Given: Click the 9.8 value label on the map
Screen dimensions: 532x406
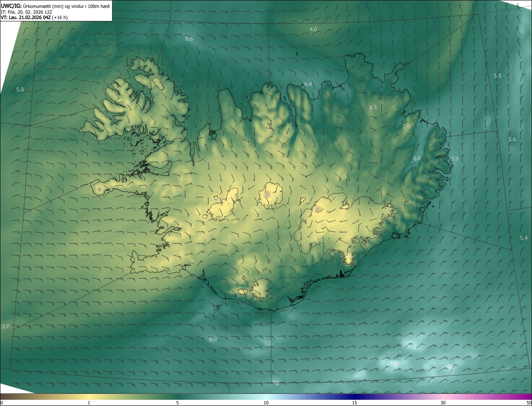Looking at the screenshot, I should point(395,364).
